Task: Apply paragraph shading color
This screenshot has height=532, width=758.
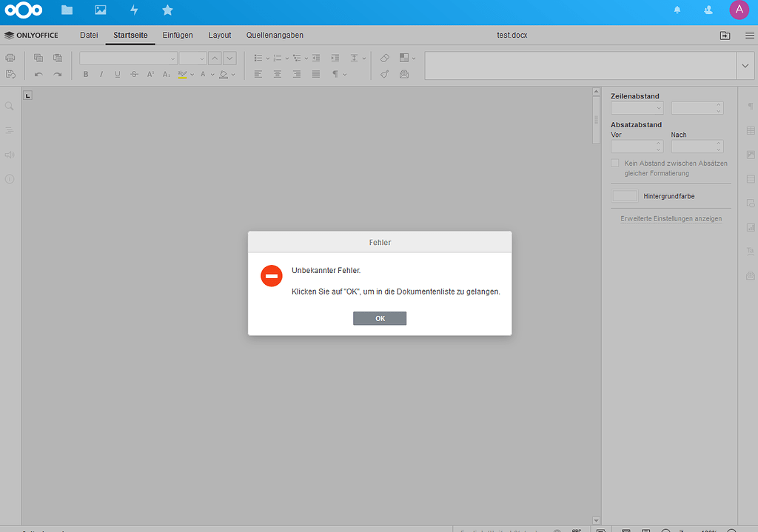Action: tap(224, 75)
